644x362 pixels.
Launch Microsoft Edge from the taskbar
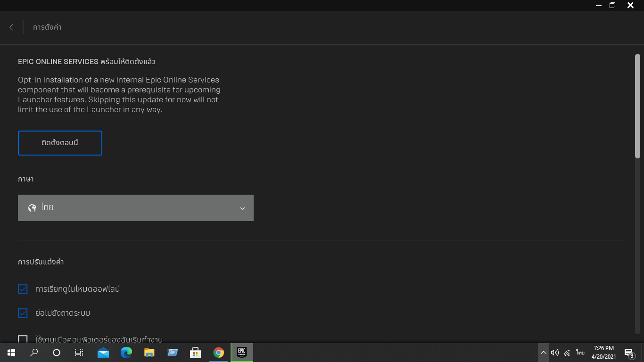pyautogui.click(x=126, y=353)
